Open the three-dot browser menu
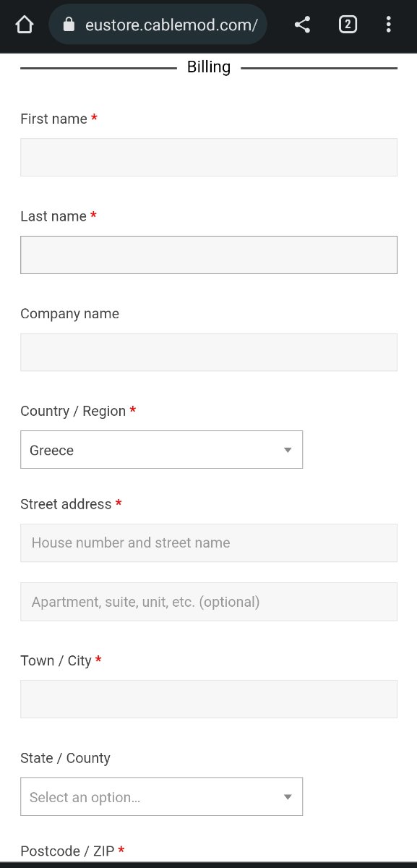The width and height of the screenshot is (417, 868). [389, 25]
